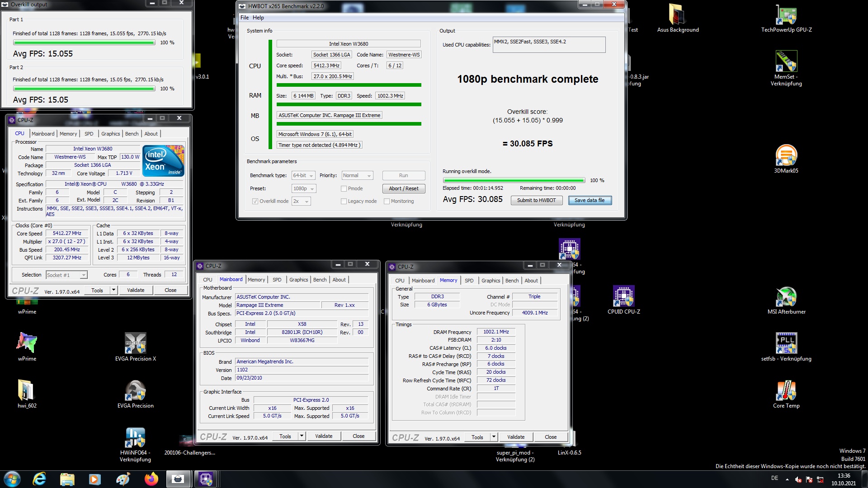Open EVGA Precision desktop icon
The image size is (868, 488).
tap(135, 394)
